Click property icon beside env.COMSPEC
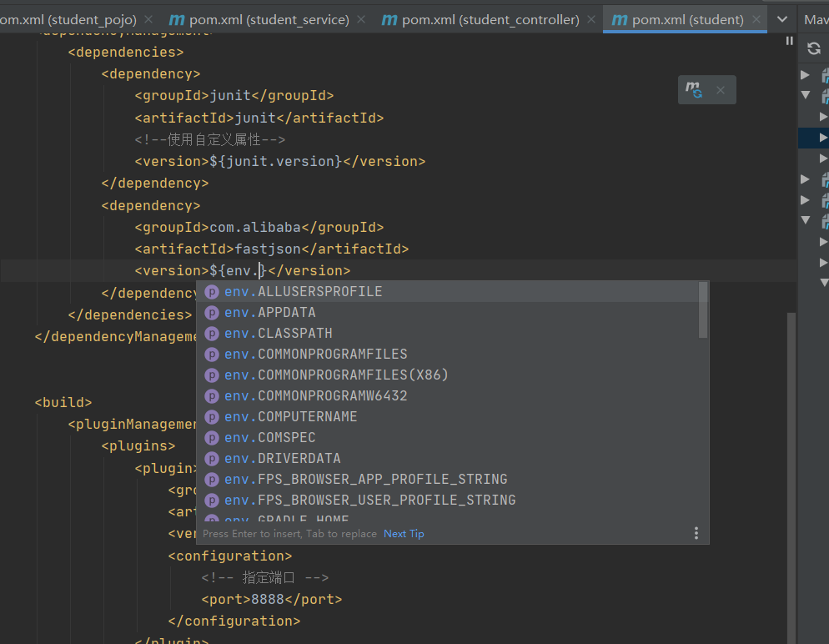Screen dimensions: 829x644 [212, 438]
